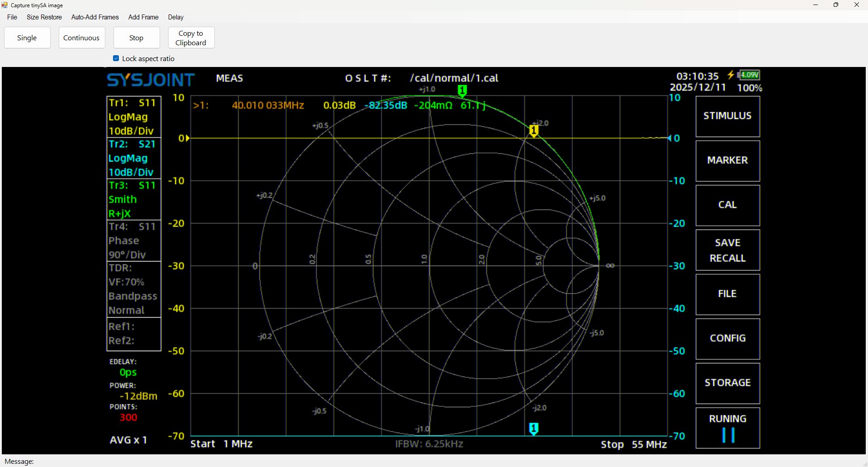Screen dimensions: 868x467
Task: Click the SYSJOINT logo
Action: click(x=151, y=80)
